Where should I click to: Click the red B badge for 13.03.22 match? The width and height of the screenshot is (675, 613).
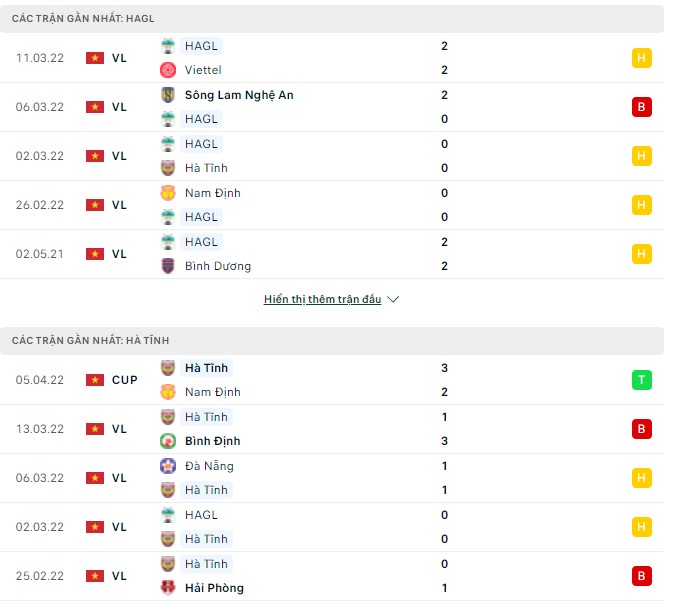[641, 429]
